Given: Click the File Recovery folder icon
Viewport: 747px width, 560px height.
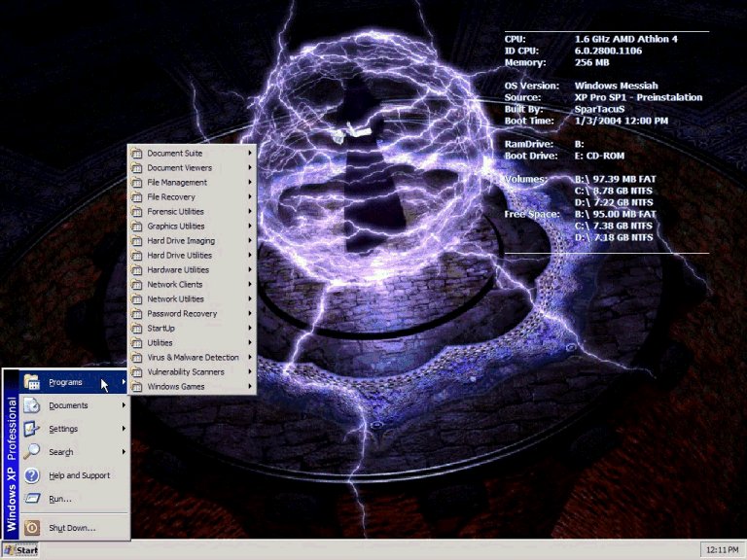Looking at the screenshot, I should [x=137, y=197].
